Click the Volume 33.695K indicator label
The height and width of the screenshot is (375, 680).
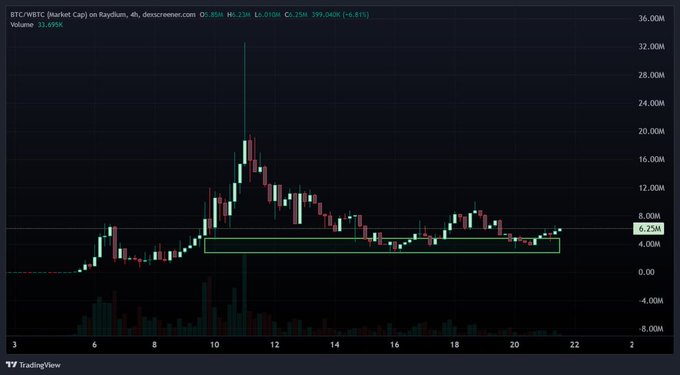(x=36, y=25)
